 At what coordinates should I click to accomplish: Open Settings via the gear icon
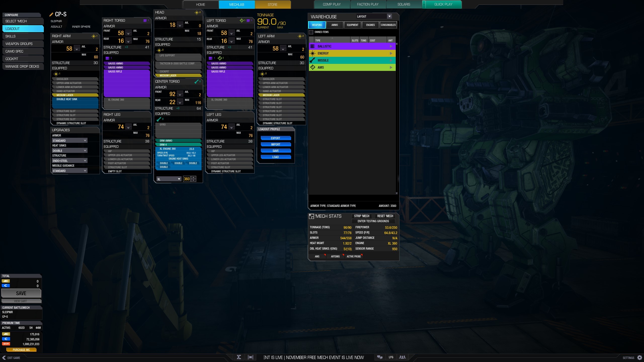(640, 357)
